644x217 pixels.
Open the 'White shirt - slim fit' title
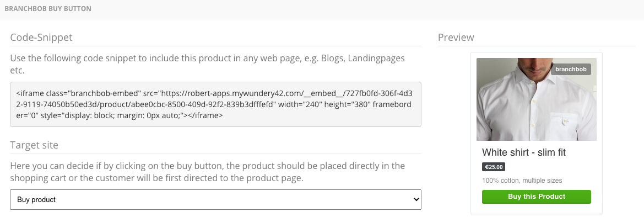(x=524, y=152)
